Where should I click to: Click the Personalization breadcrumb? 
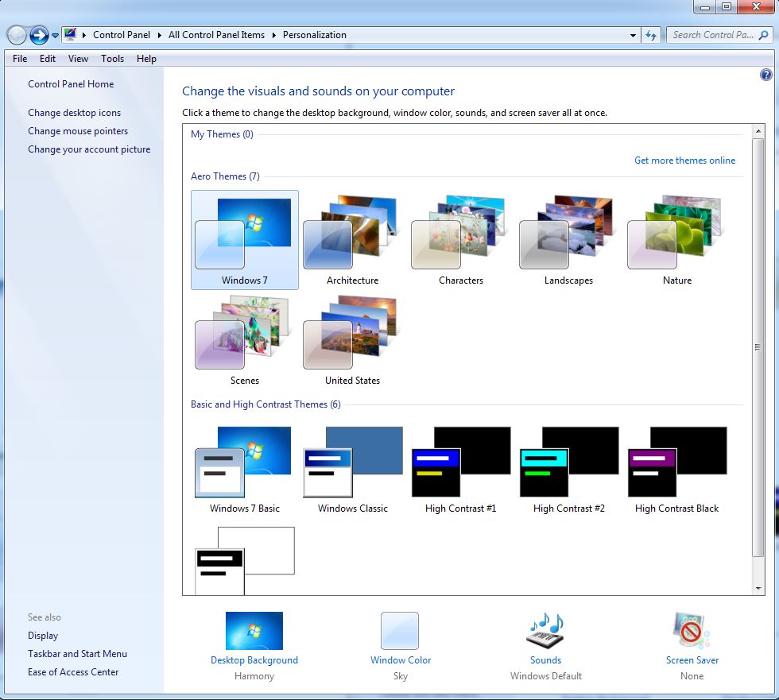point(315,35)
